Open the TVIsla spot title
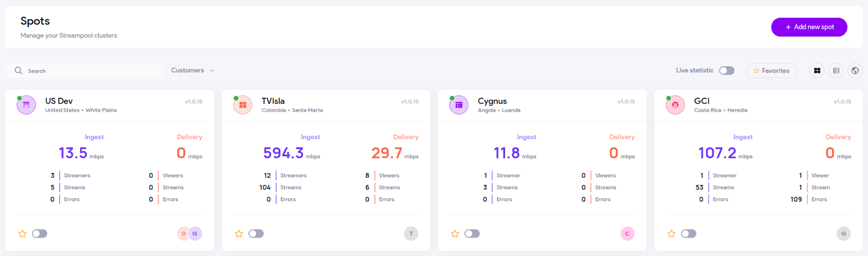 273,101
